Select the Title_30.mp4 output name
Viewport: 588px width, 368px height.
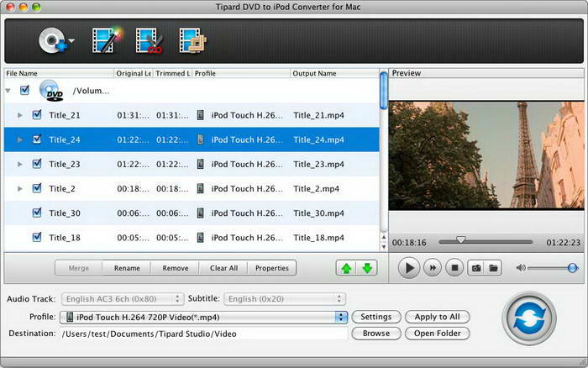[318, 213]
